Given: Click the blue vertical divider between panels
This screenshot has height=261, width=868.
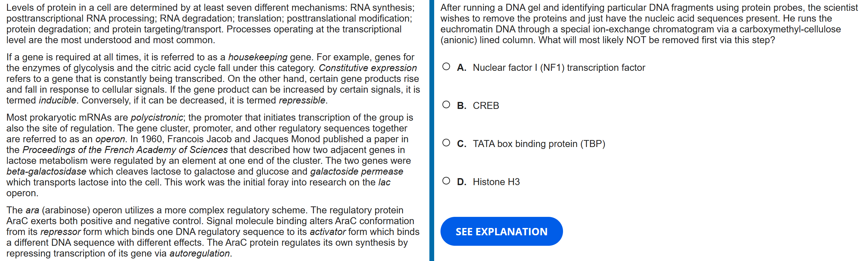Looking at the screenshot, I should click(x=431, y=130).
